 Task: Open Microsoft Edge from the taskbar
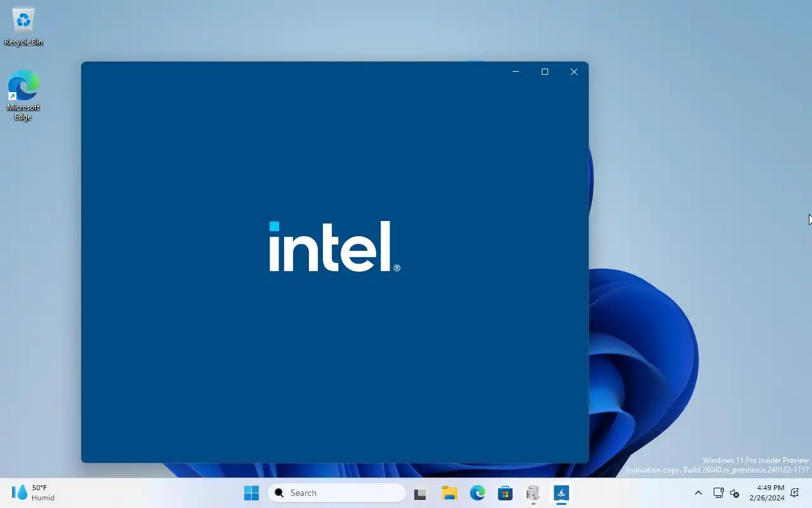477,493
